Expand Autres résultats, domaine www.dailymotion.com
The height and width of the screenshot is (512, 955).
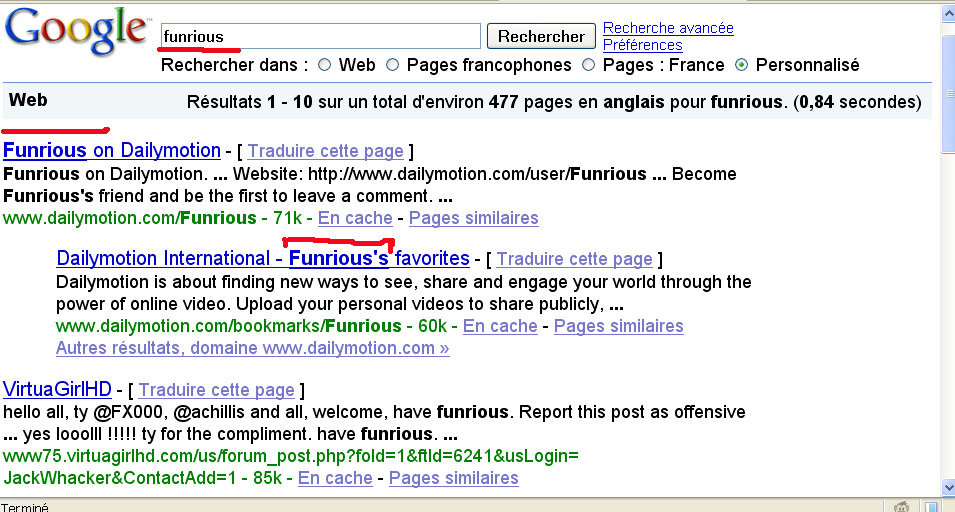[x=252, y=348]
